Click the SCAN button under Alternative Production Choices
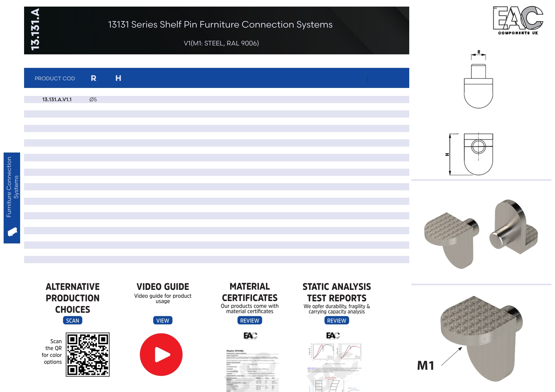The width and height of the screenshot is (555, 392). point(73,321)
